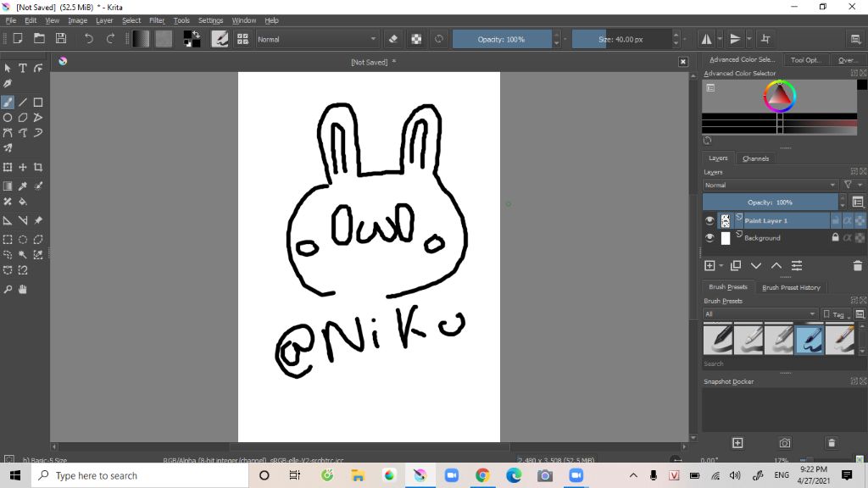
Task: Select the Crop tool
Action: [x=37, y=167]
